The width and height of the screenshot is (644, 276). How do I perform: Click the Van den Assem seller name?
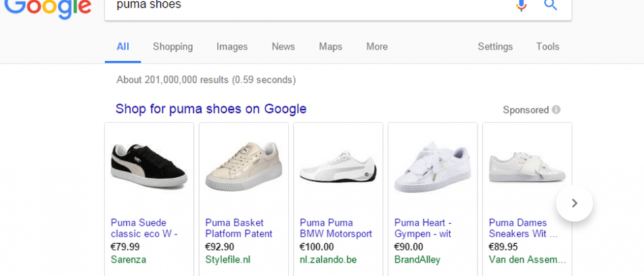pos(527,260)
